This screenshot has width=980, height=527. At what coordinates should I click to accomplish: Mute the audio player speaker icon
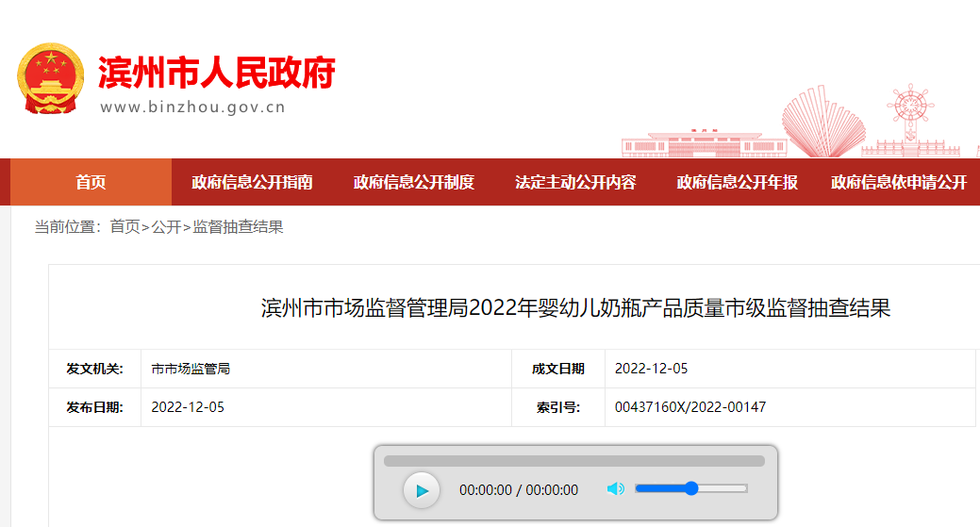pos(616,489)
